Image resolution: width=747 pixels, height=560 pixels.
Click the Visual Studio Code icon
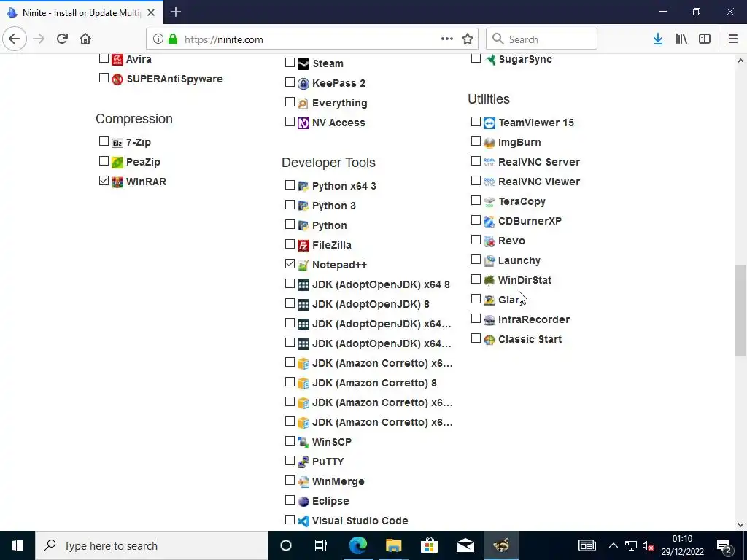tap(303, 521)
